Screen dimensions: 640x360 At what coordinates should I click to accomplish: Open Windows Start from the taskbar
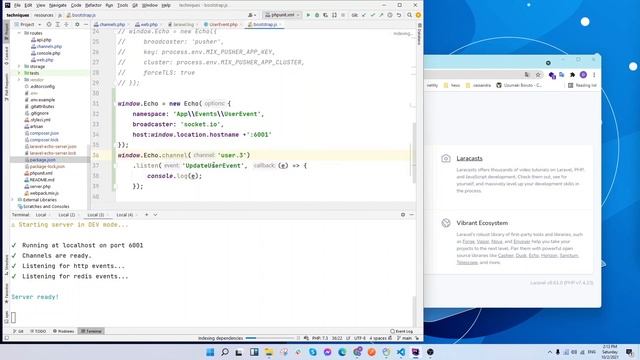coord(210,352)
